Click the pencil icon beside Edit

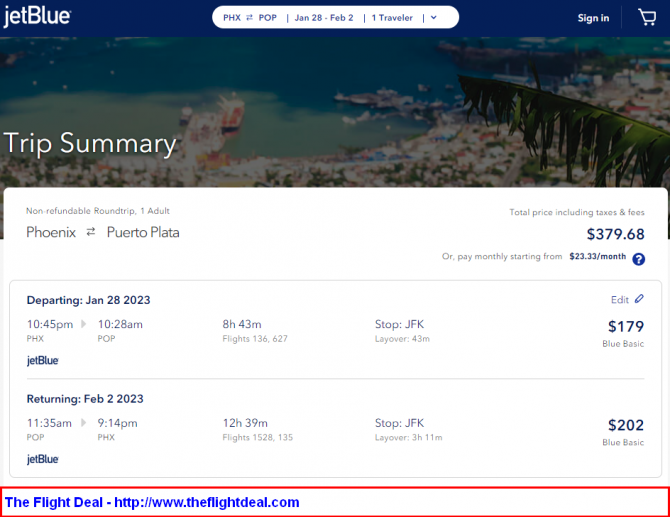[x=639, y=299]
